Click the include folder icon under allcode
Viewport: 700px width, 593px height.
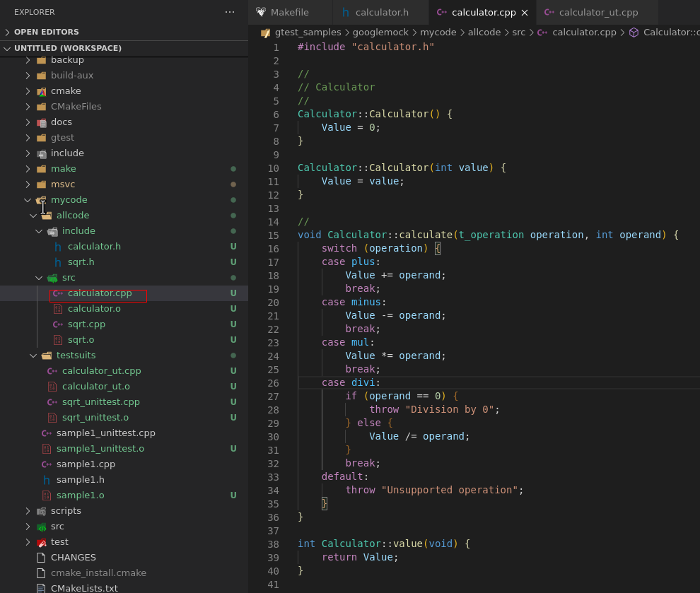[x=53, y=231]
